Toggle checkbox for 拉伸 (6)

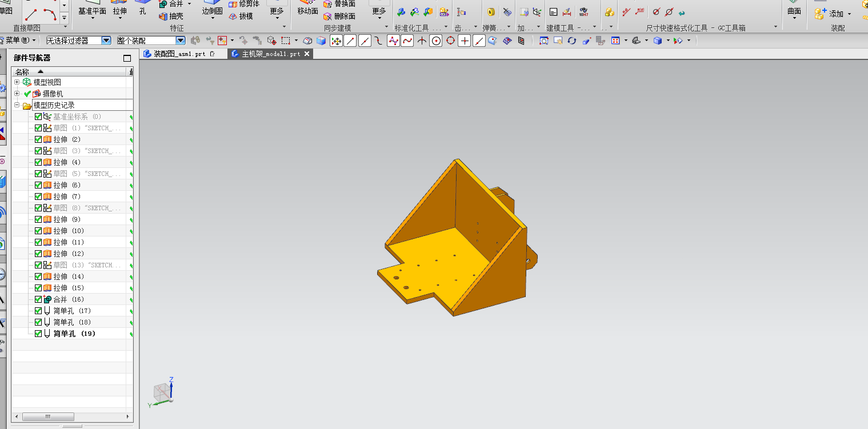click(x=38, y=185)
